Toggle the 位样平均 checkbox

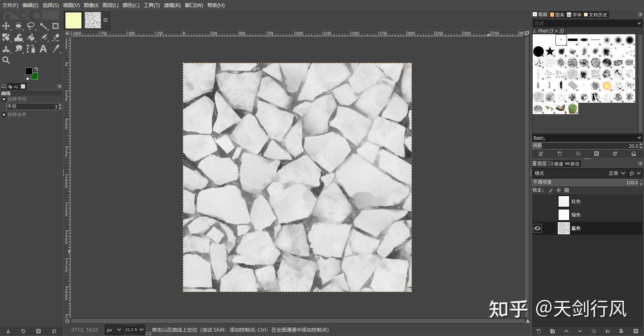click(4, 99)
